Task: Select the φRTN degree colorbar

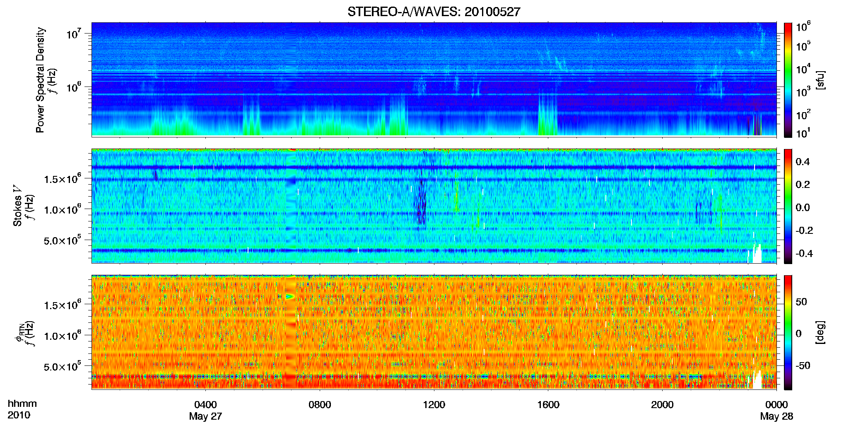Action: [x=788, y=332]
